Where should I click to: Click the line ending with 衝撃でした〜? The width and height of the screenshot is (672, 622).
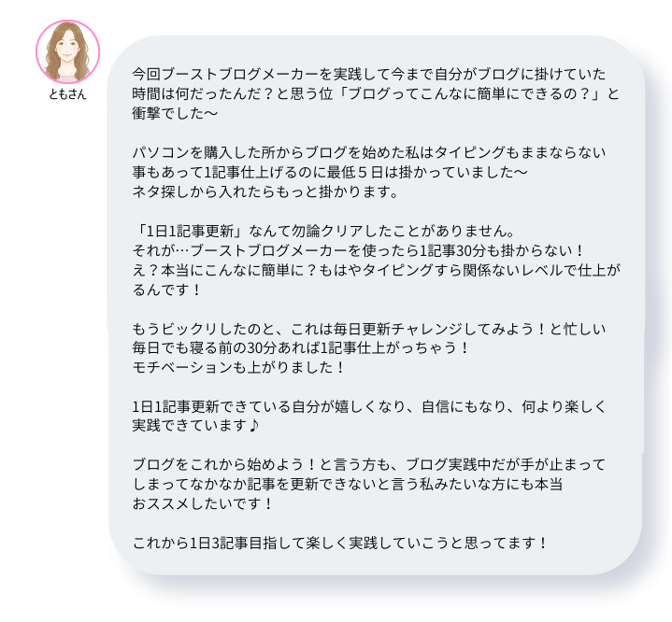[175, 113]
